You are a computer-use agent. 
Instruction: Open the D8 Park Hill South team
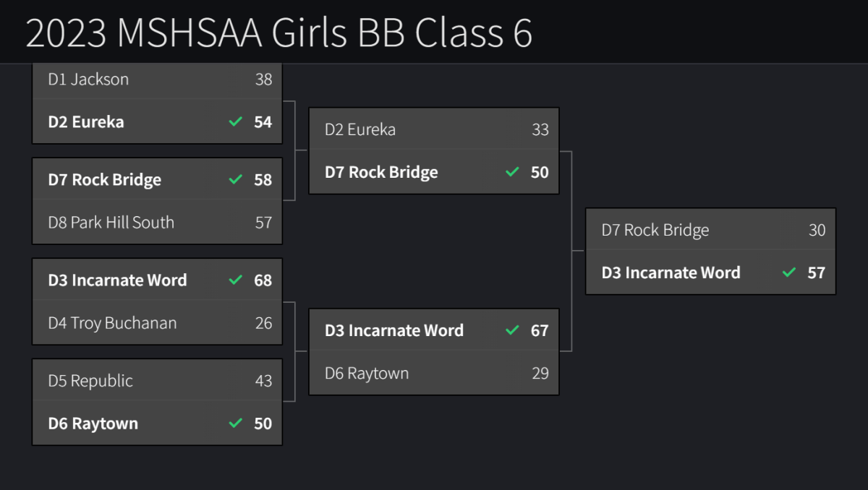(x=111, y=223)
